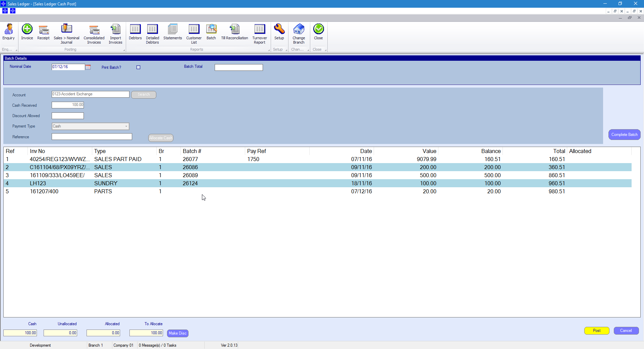Viewport: 644px width, 349px height.
Task: Click the second blue quick-access icon
Action: (13, 11)
